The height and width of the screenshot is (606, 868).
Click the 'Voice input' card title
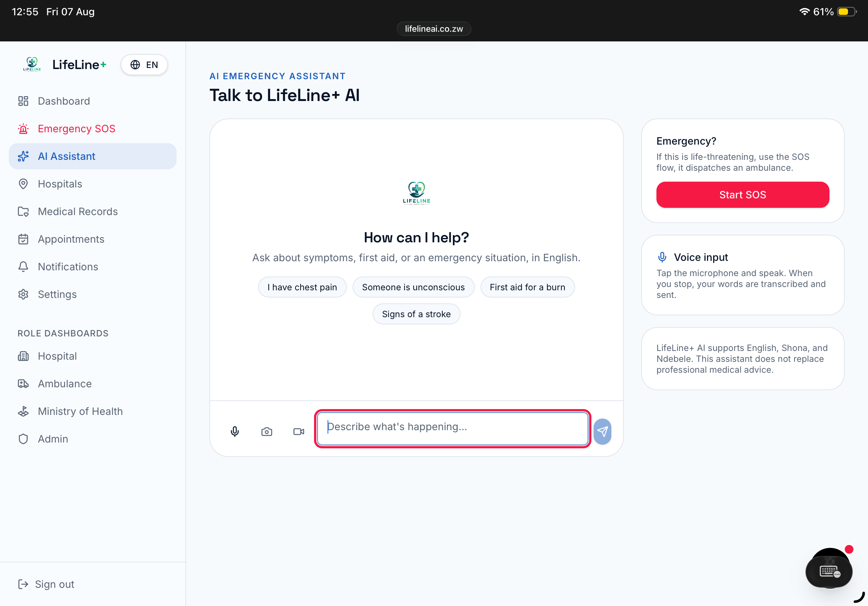pos(700,257)
